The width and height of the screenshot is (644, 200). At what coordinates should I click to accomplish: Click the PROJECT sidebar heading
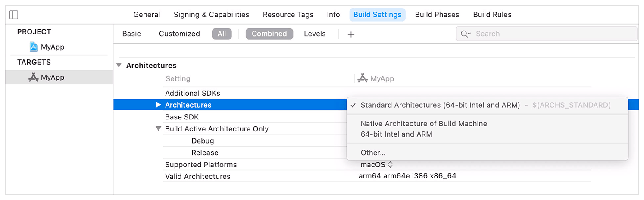(x=34, y=32)
